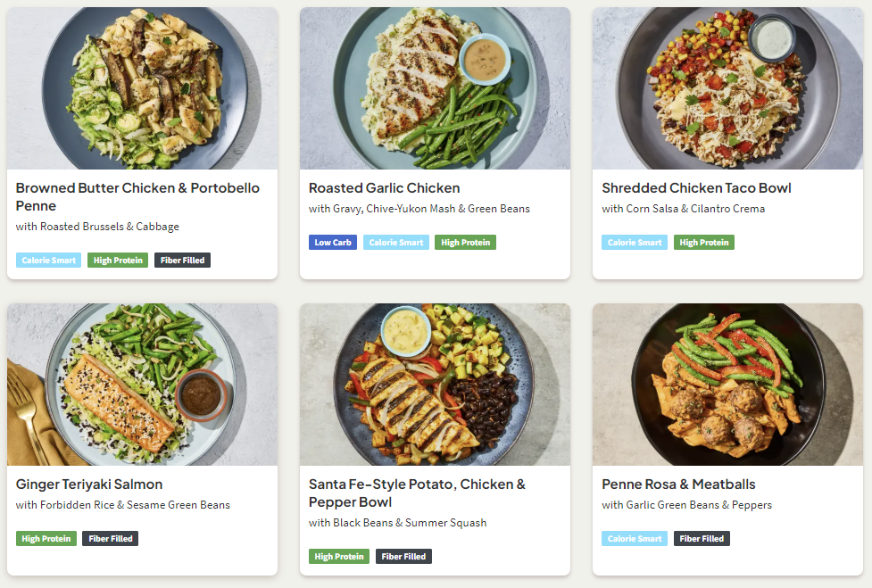Click Calorie Smart tag on Browned Butter Chicken Penne

(48, 261)
